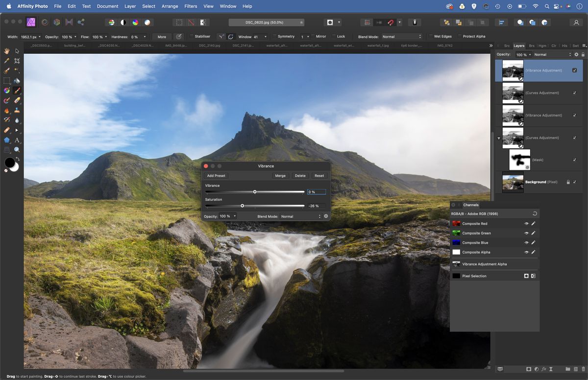588x380 pixels.
Task: Open the Filters menu
Action: tap(191, 6)
